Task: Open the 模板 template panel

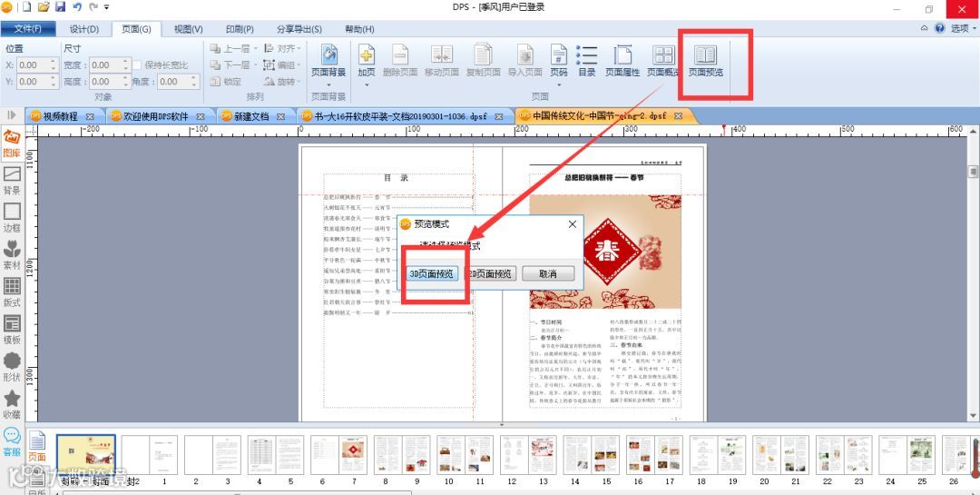Action: coord(12,330)
